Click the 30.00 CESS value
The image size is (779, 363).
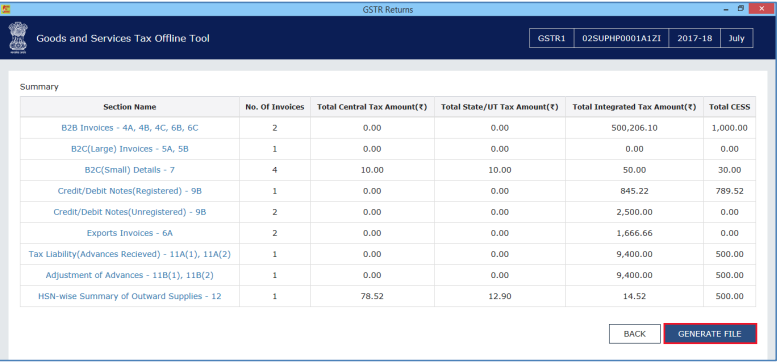pos(729,170)
